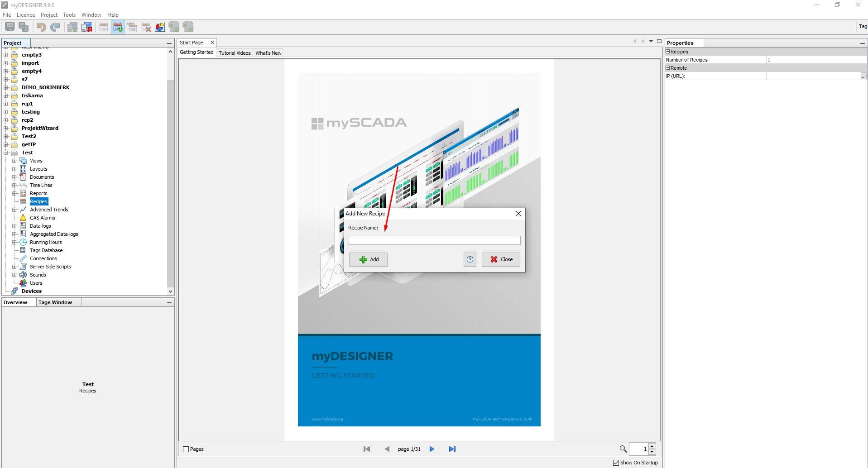This screenshot has height=468, width=868.
Task: Select the CAS Alarms bell node
Action: point(43,218)
